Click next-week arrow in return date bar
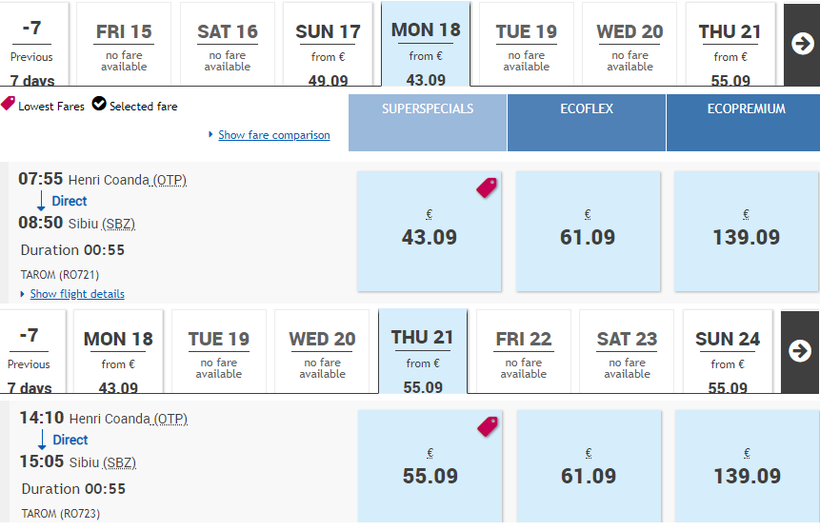Viewport: 820px width, 530px height. [800, 351]
